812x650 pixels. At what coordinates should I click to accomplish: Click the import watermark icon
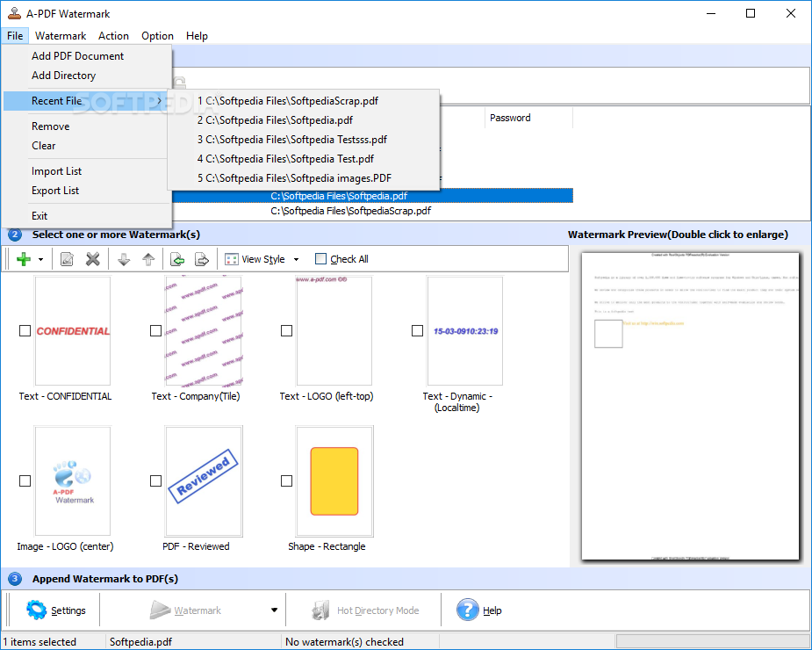(x=177, y=258)
